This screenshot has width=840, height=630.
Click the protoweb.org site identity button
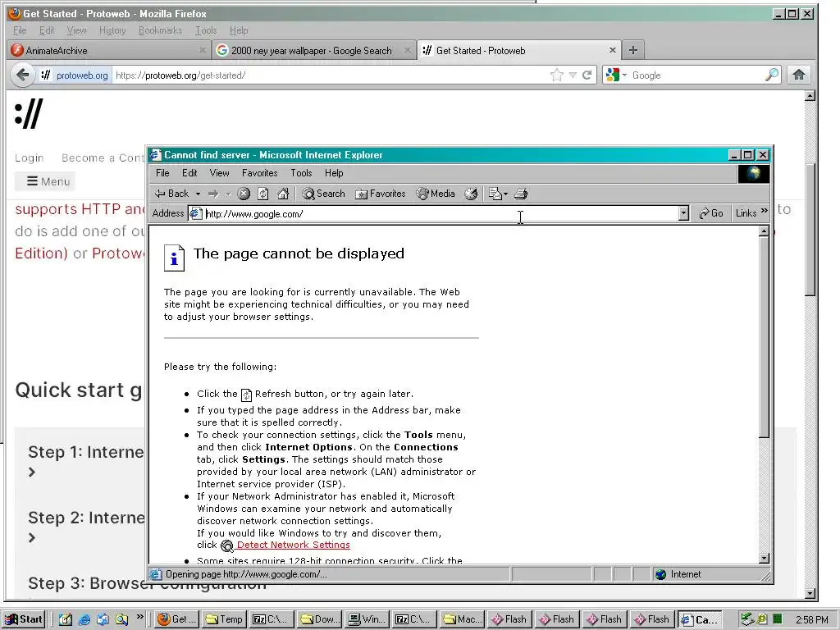75,75
